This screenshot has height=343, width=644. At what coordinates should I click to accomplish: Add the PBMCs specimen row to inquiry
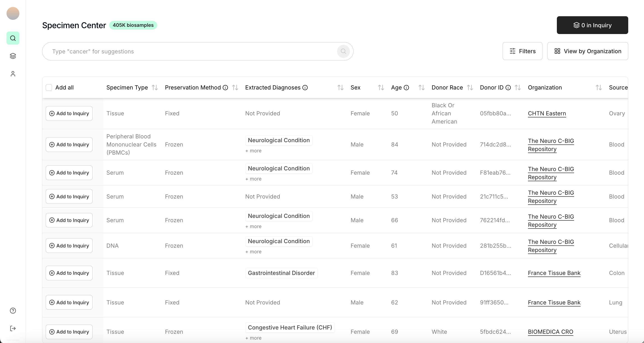coord(69,145)
